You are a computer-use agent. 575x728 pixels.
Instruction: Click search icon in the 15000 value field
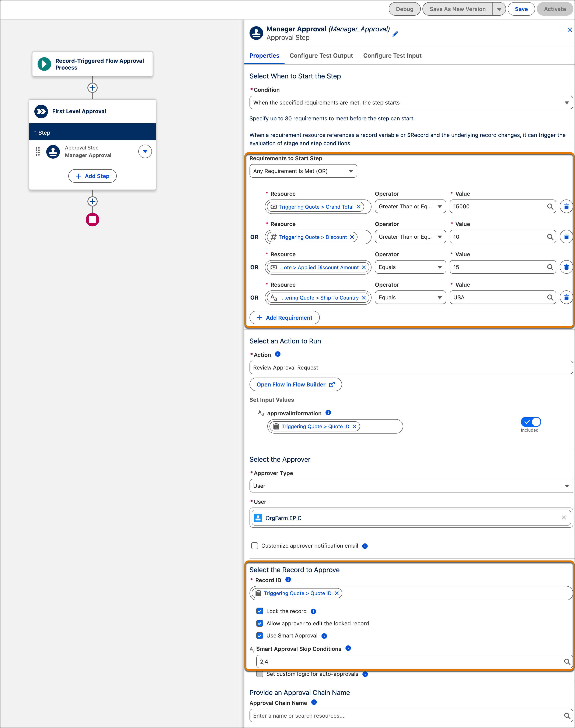pos(550,206)
